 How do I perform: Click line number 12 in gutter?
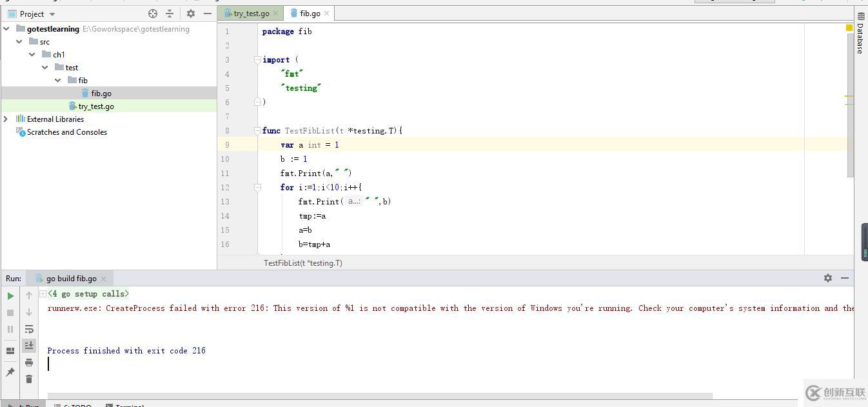click(225, 187)
